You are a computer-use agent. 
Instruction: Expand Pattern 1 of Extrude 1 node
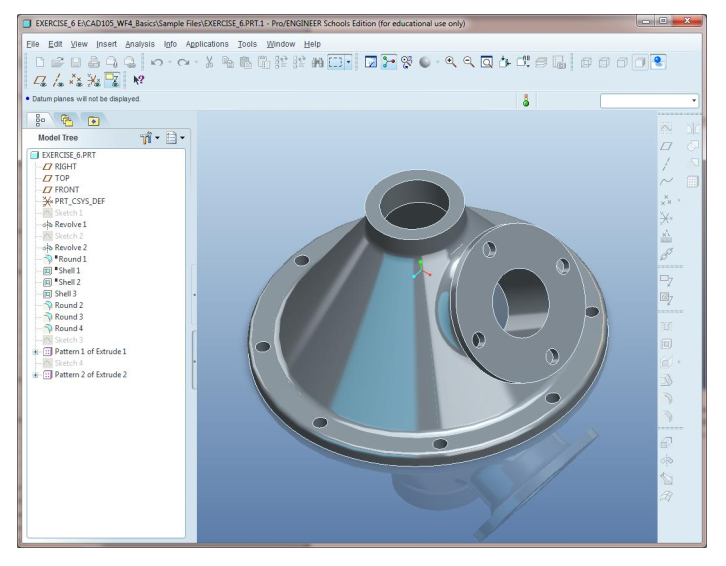click(36, 351)
